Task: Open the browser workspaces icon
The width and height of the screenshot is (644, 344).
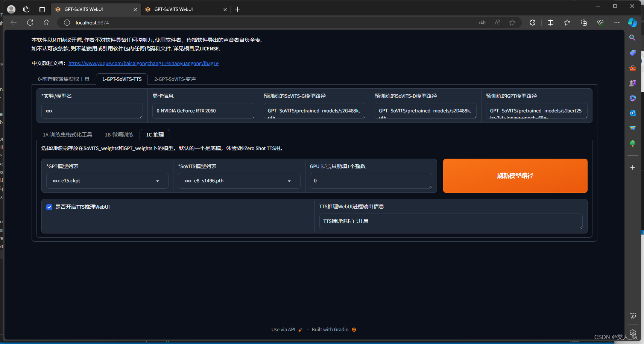Action: [26, 9]
